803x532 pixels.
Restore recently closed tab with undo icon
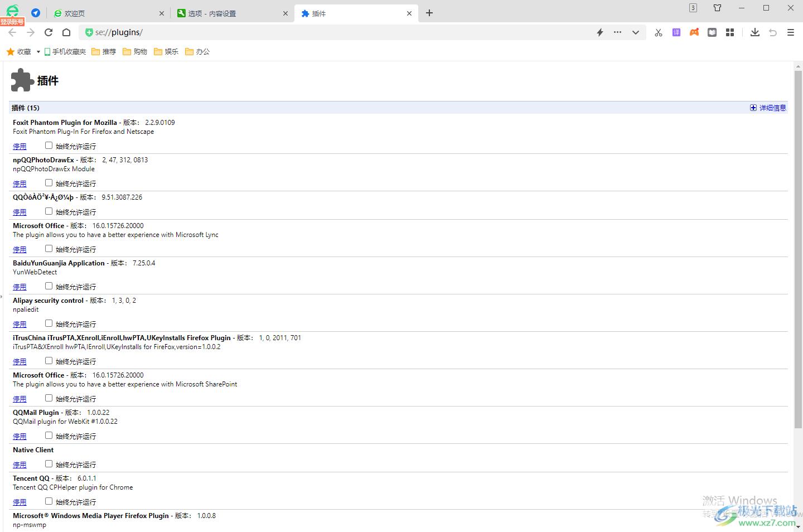[x=773, y=32]
